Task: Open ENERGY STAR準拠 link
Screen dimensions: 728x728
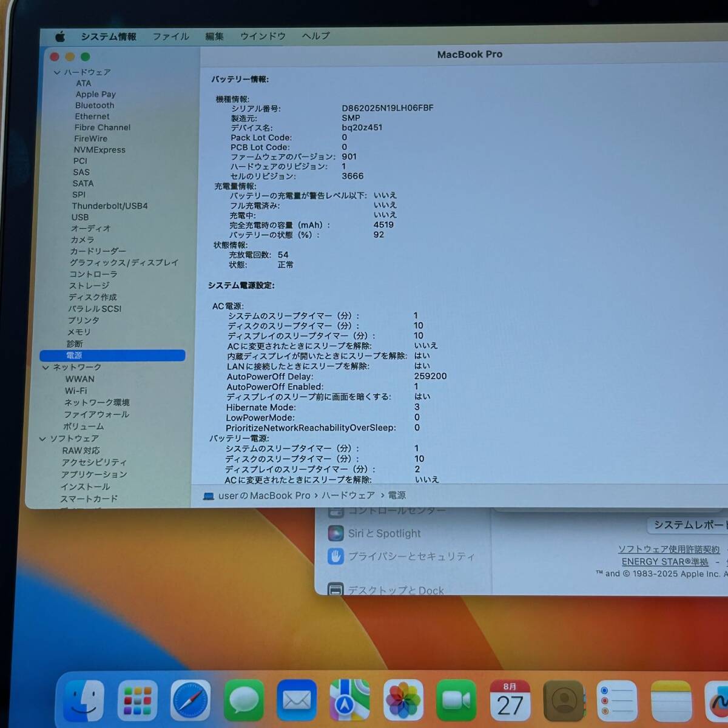Action: click(665, 562)
